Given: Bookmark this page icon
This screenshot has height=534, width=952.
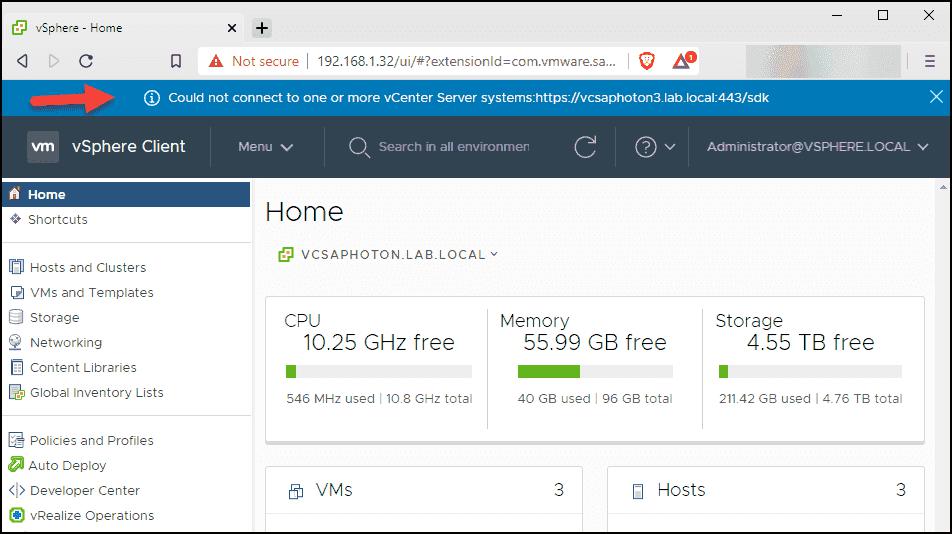Looking at the screenshot, I should (x=175, y=61).
